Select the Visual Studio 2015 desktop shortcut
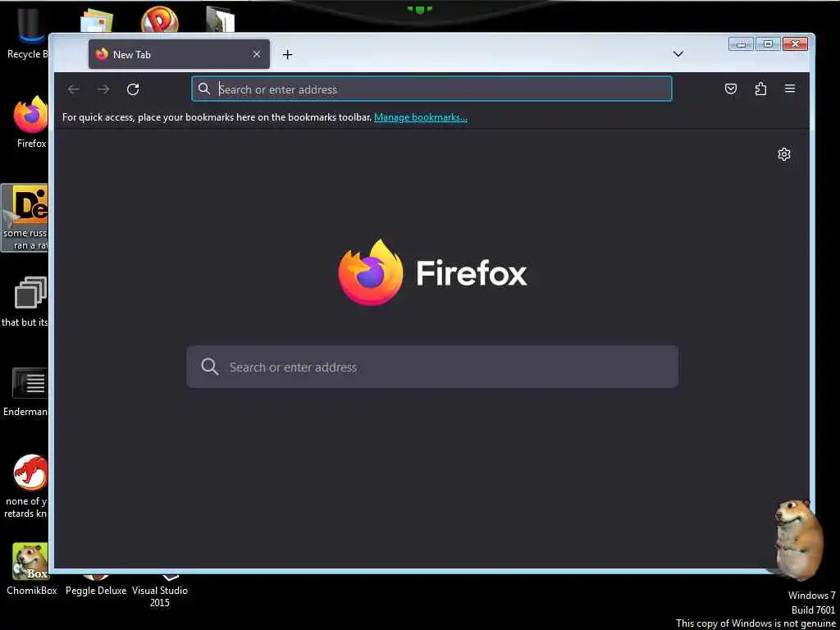 coord(160,591)
